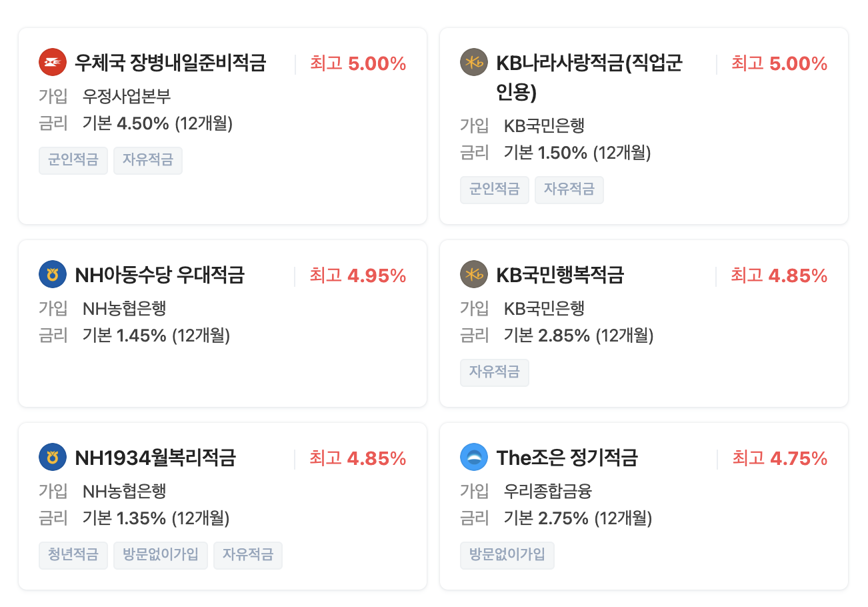The width and height of the screenshot is (868, 607).
Task: Click the 우리종합금융 blue logo on The조은 정기적금
Action: (x=474, y=458)
